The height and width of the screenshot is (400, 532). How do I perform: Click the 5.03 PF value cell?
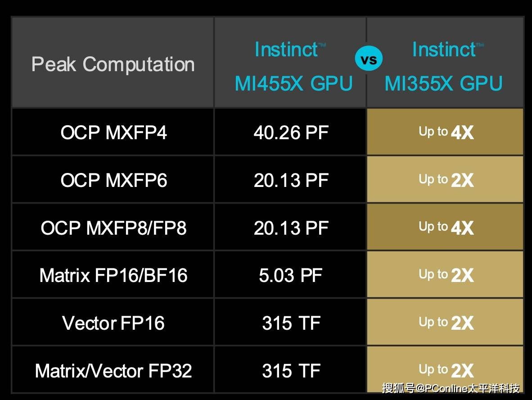pyautogui.click(x=290, y=275)
